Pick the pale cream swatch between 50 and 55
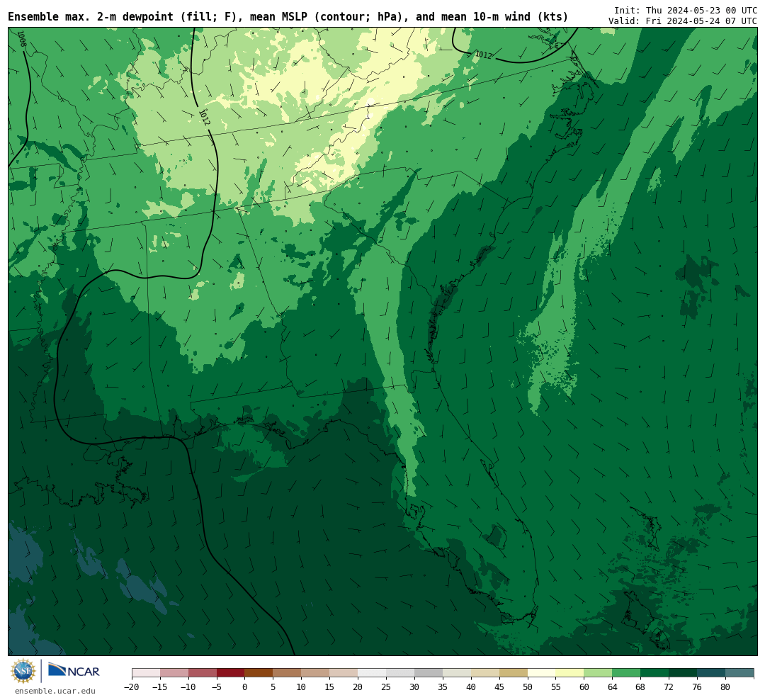The height and width of the screenshot is (700, 765). click(x=542, y=673)
